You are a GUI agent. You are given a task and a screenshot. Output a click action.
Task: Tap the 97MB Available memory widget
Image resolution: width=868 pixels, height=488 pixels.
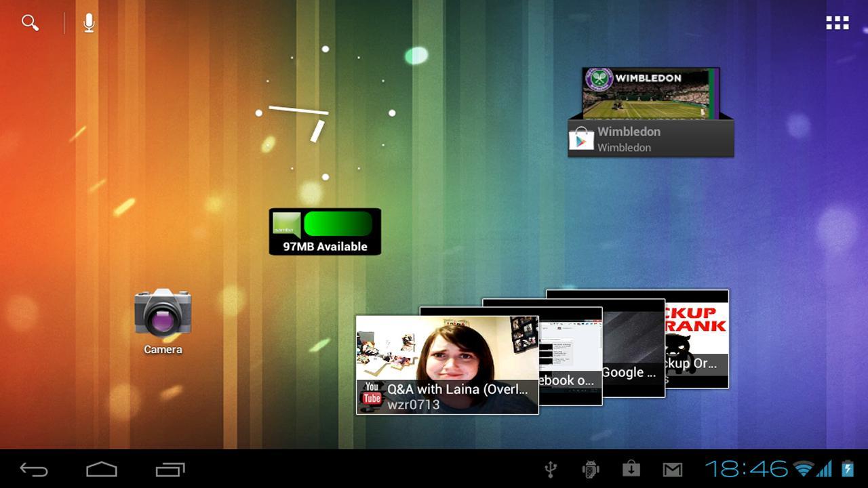pos(325,232)
